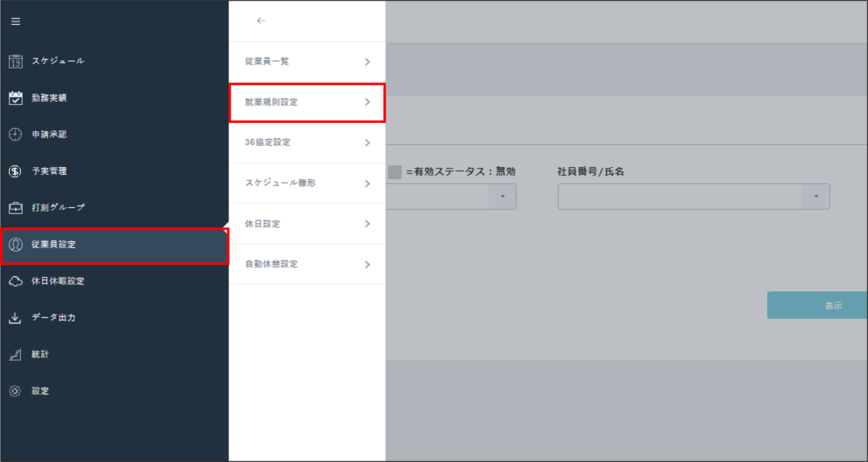
Task: Click chevron next to 休日設定
Action: [x=368, y=224]
